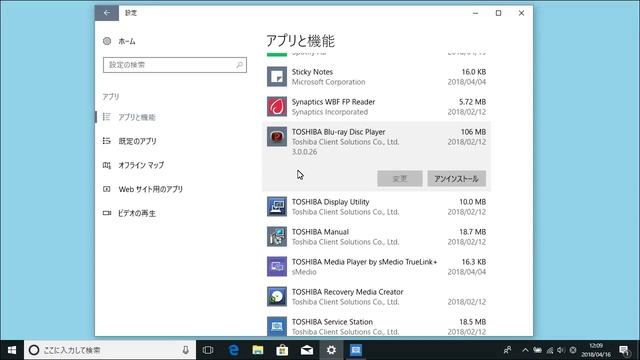640x360 pixels.
Task: Select オフライン マップ in the sidebar
Action: point(141,165)
